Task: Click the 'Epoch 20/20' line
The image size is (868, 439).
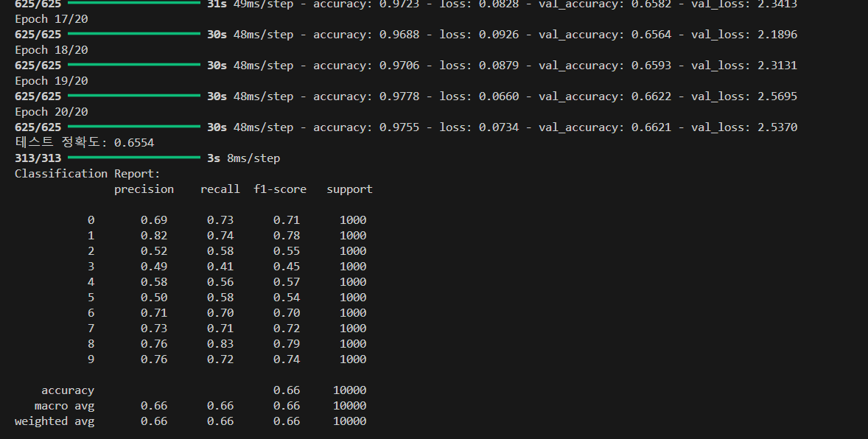Action: tap(51, 112)
